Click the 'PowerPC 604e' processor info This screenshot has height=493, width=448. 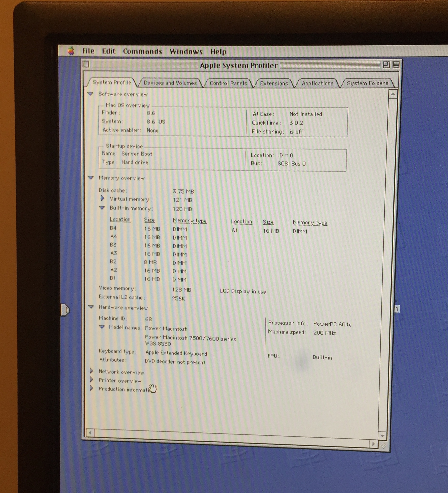pyautogui.click(x=332, y=324)
